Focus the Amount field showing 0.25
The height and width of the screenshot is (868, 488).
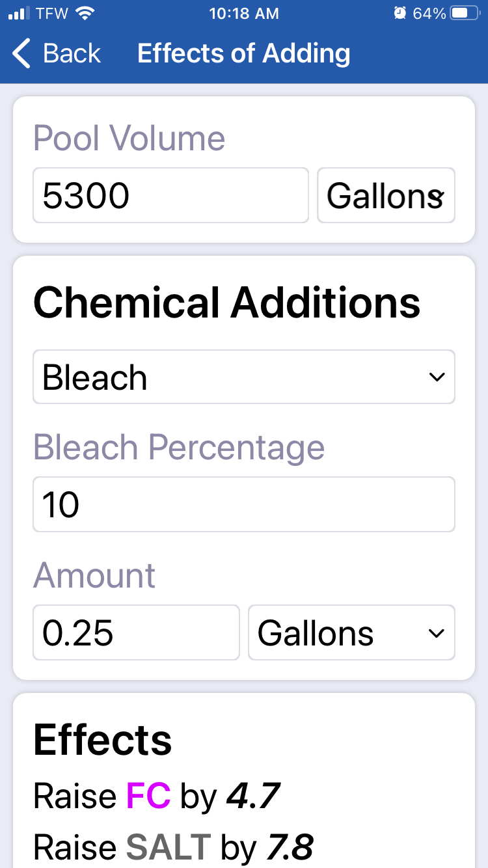coord(136,632)
